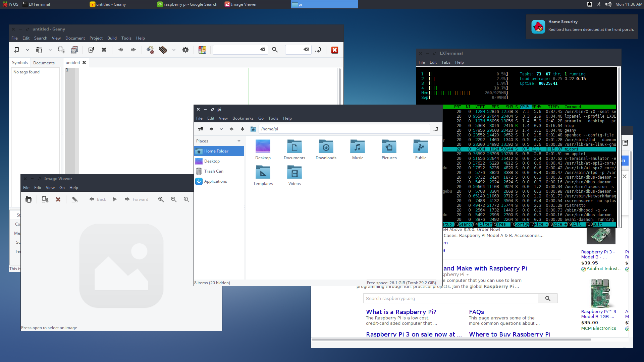Open Geany Build menu

pyautogui.click(x=112, y=38)
